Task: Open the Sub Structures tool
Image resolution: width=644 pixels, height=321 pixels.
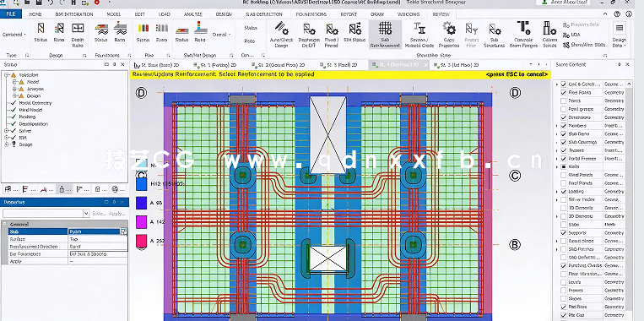Action: point(494,35)
